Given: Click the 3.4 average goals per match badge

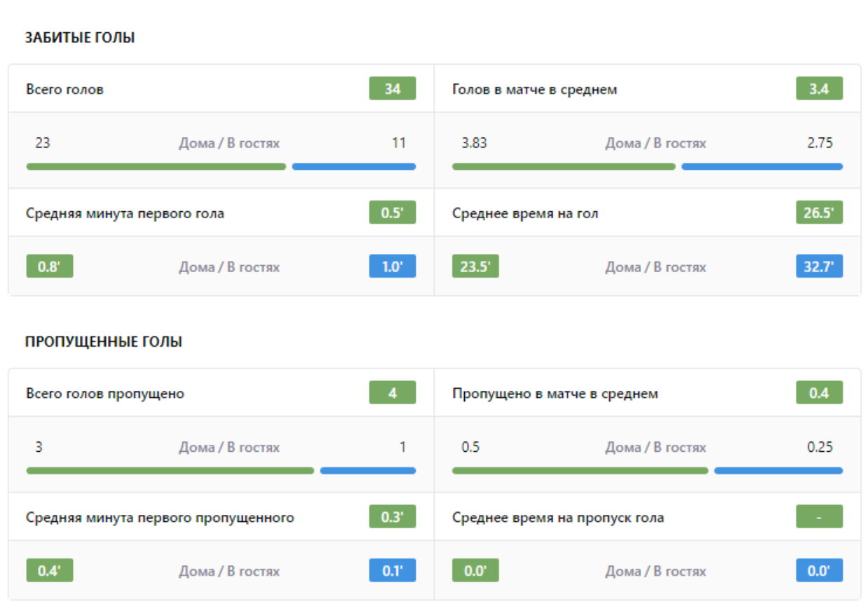Looking at the screenshot, I should (x=819, y=89).
